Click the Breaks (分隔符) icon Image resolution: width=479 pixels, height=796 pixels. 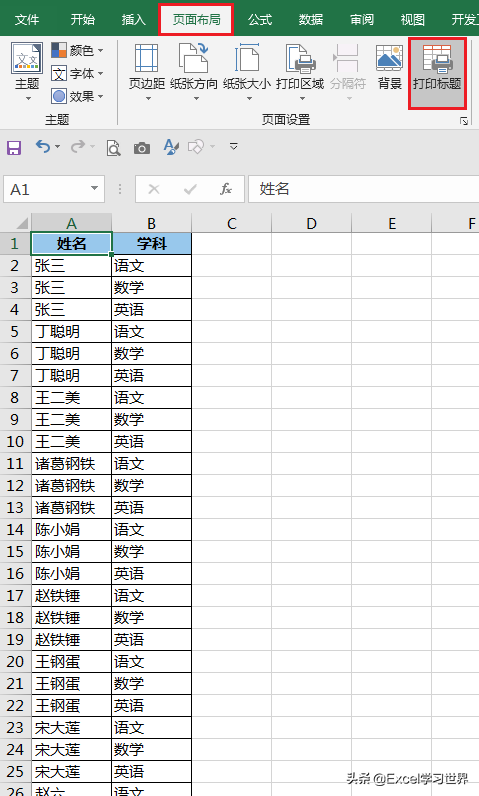tap(347, 58)
